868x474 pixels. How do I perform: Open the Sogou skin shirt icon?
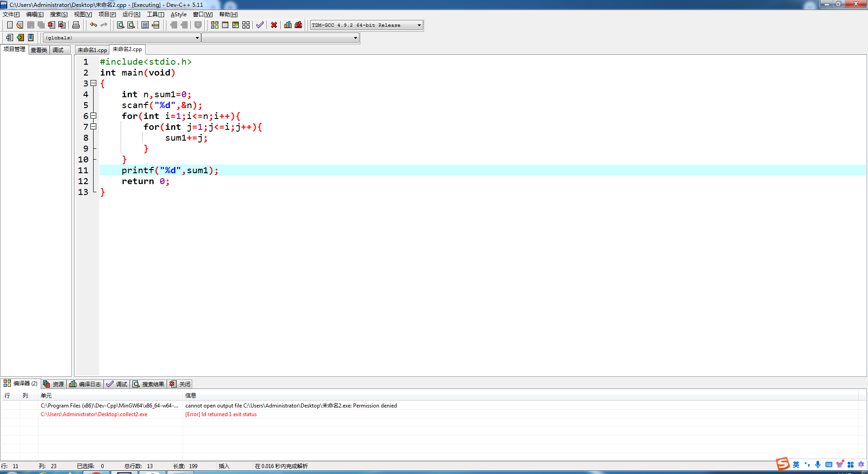click(840, 465)
